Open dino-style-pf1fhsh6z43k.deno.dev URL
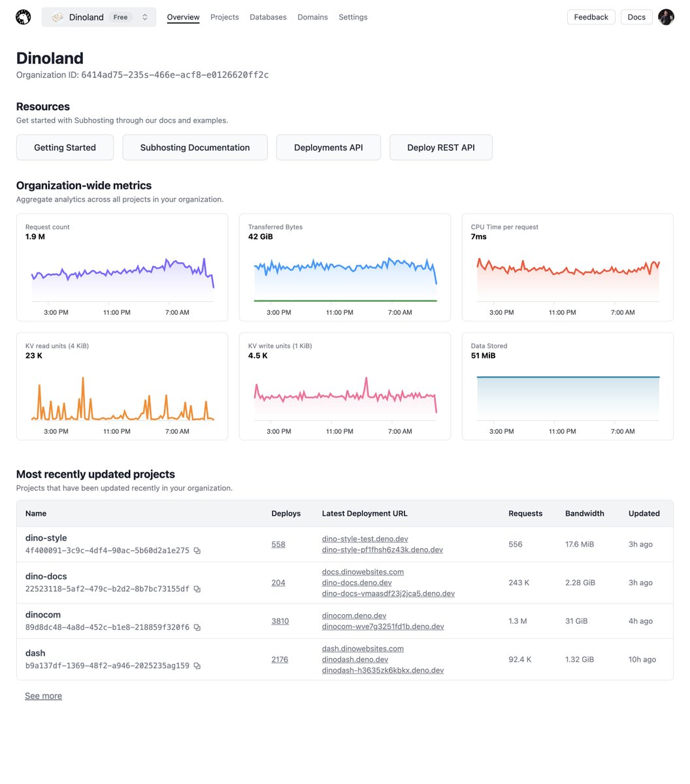This screenshot has height=784, width=690. tap(382, 550)
